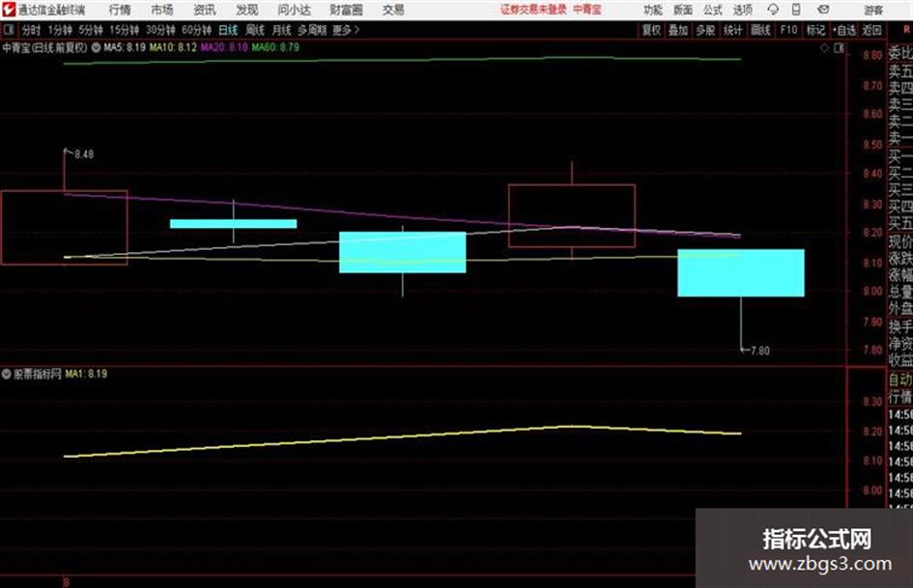Toggle 叠加 overlay mode
The image size is (913, 588).
coord(678,30)
